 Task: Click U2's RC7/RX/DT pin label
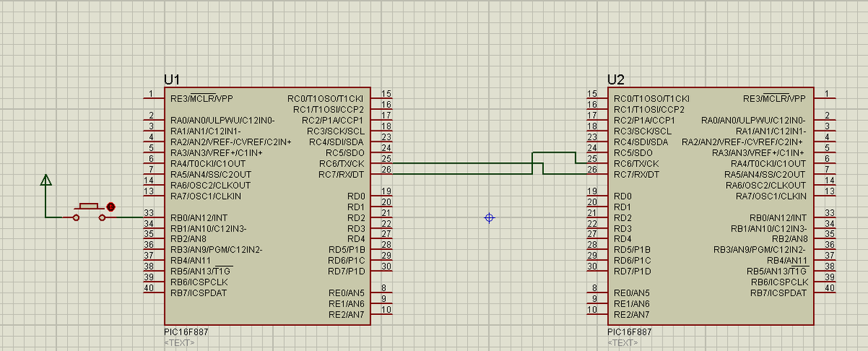point(636,174)
